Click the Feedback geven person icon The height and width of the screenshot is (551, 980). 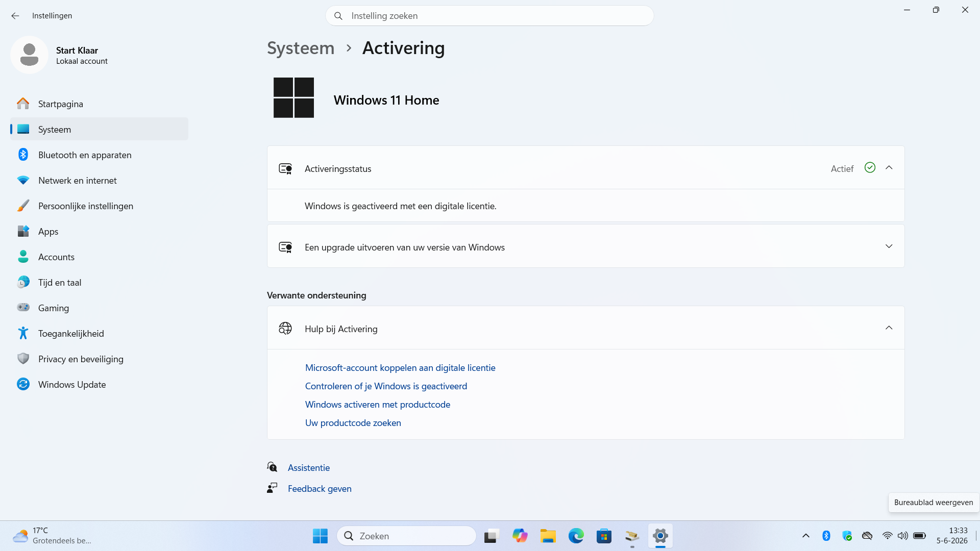click(x=272, y=488)
